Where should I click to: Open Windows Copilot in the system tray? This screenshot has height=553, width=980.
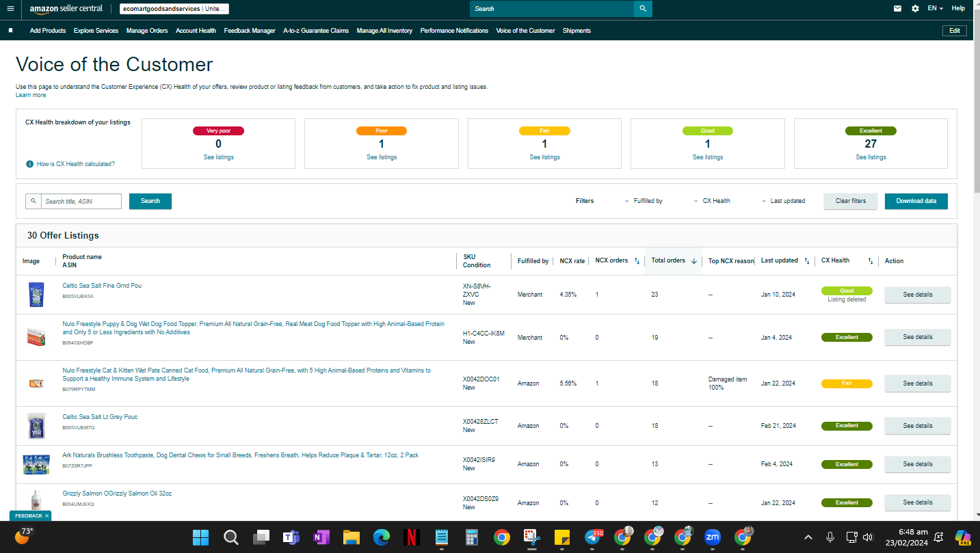pyautogui.click(x=963, y=537)
